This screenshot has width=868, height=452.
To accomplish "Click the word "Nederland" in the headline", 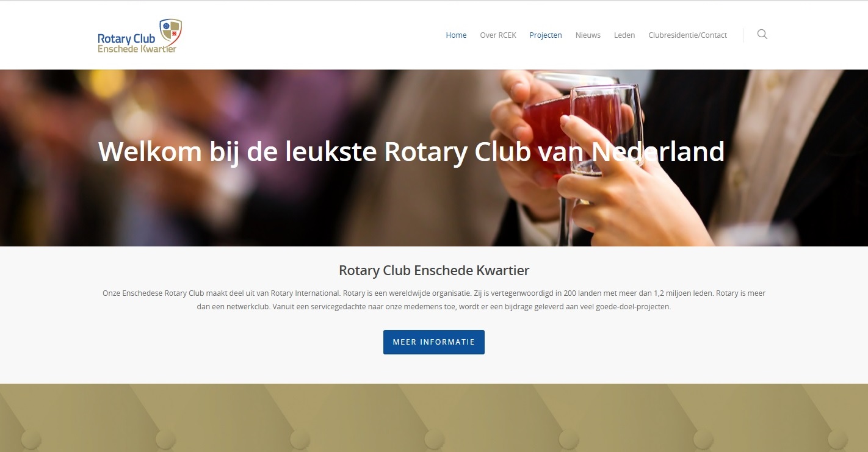I will tap(658, 151).
